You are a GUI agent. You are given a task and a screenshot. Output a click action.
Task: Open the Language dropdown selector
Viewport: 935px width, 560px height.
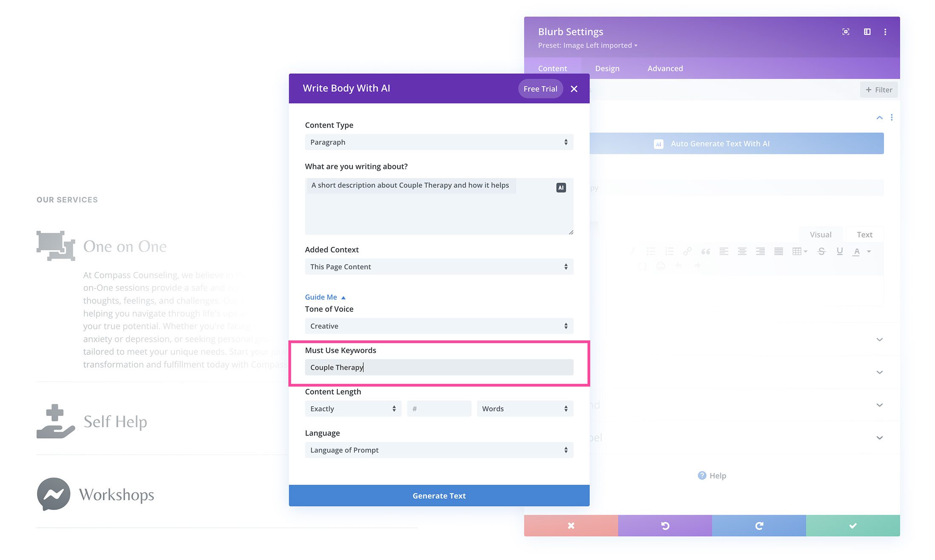pos(438,450)
